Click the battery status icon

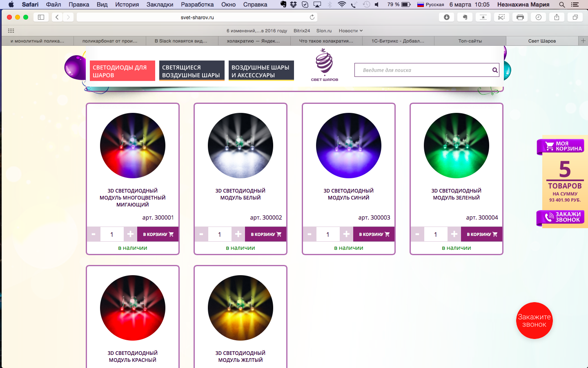point(406,4)
